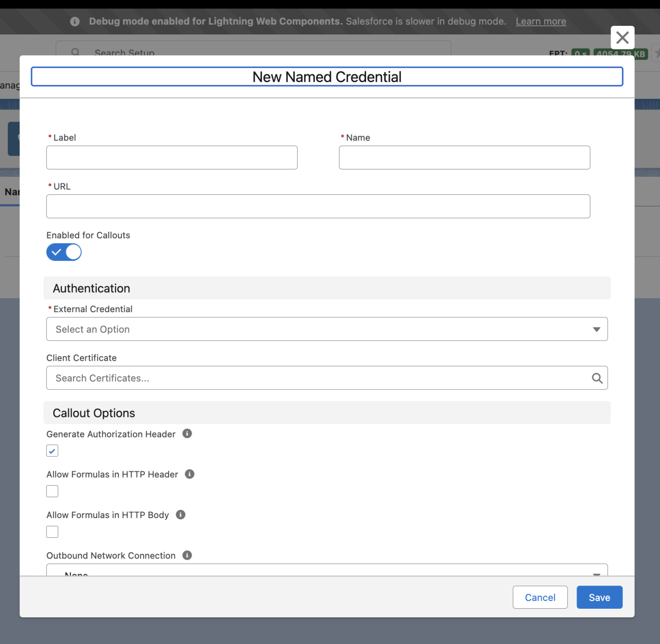Image resolution: width=660 pixels, height=644 pixels.
Task: Close the New Named Credential dialog with X
Action: coord(622,38)
